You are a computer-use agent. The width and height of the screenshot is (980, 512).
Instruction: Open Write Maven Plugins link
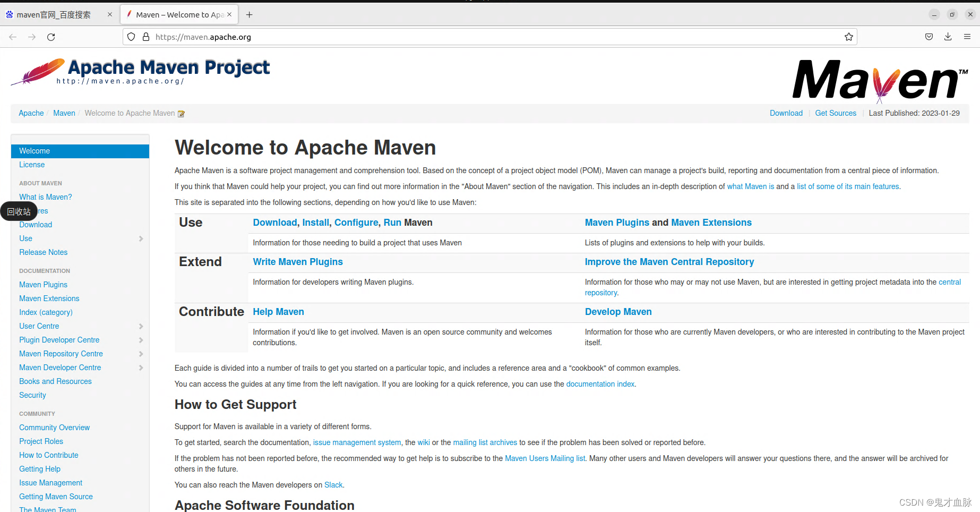click(298, 262)
